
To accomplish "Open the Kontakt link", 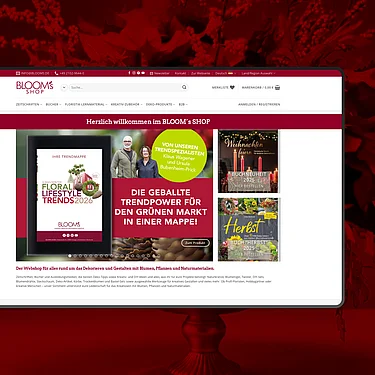I will point(180,73).
